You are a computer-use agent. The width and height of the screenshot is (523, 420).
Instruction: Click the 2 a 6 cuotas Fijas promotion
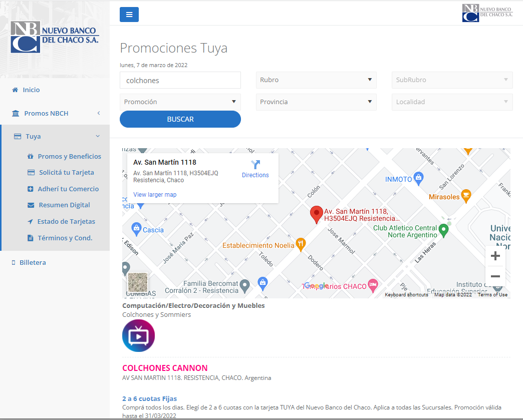tap(149, 398)
